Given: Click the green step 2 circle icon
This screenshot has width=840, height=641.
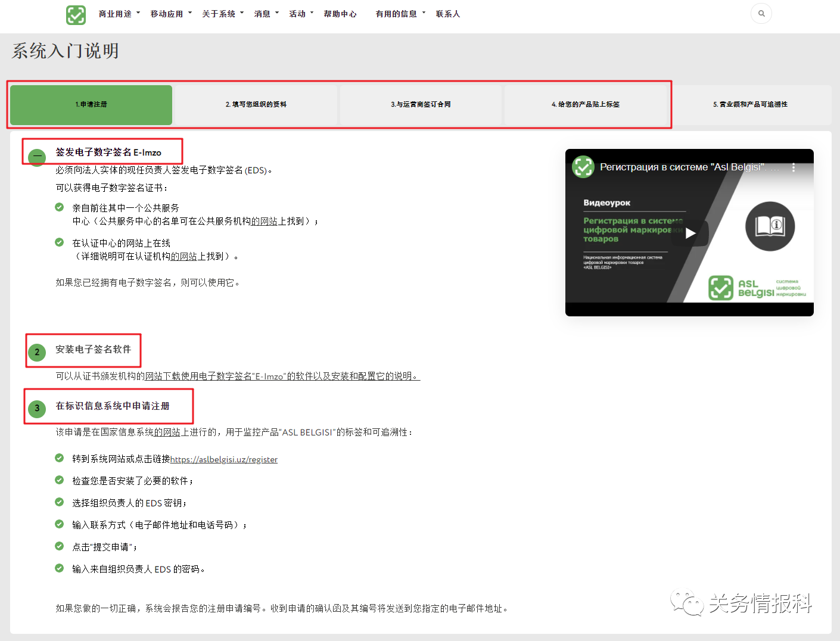Looking at the screenshot, I should (37, 352).
